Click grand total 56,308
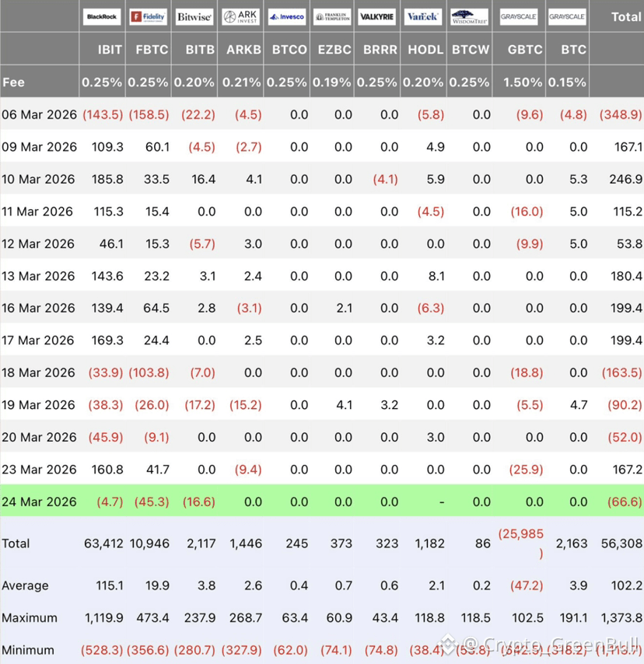Viewport: 644px width, 664px height. pos(621,543)
